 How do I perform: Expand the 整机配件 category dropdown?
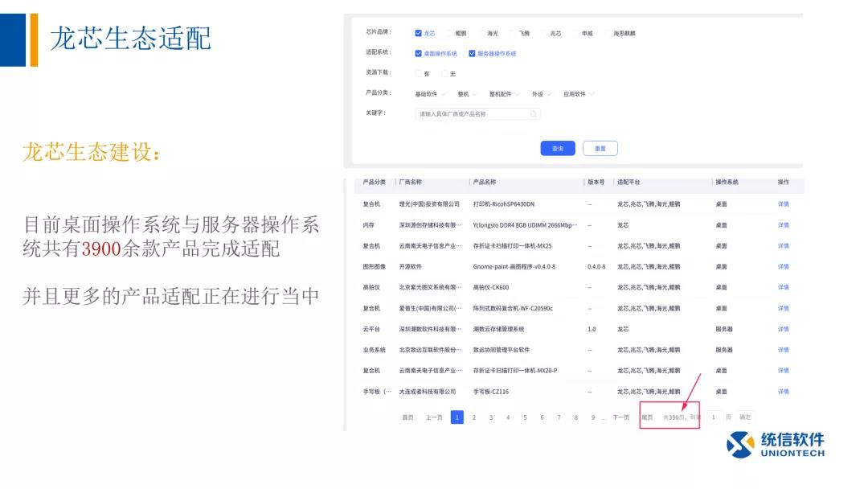[504, 94]
